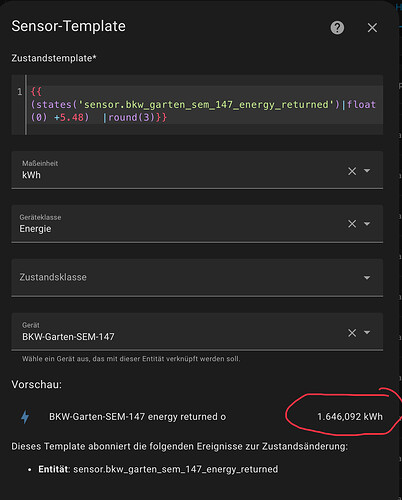Click the Zustandsklasse field label
Image resolution: width=402 pixels, height=500 pixels.
tap(53, 277)
